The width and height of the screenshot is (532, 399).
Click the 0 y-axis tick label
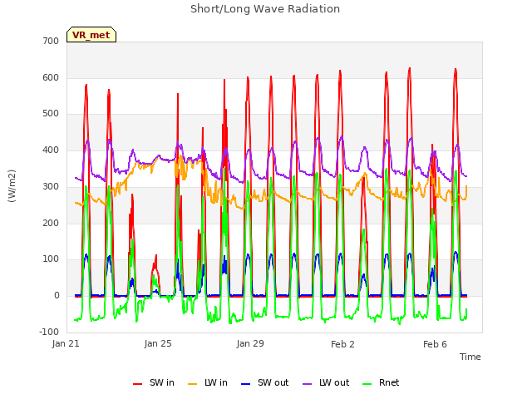[57, 296]
